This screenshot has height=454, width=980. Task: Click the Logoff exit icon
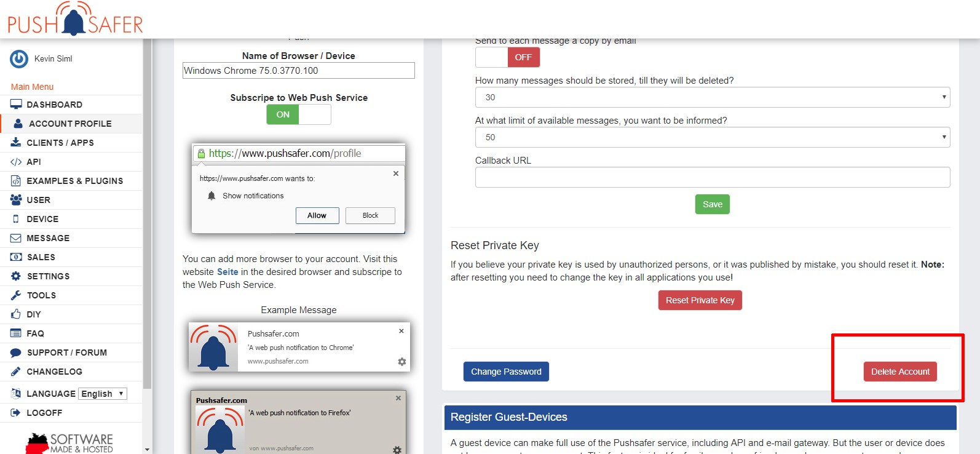[x=16, y=413]
